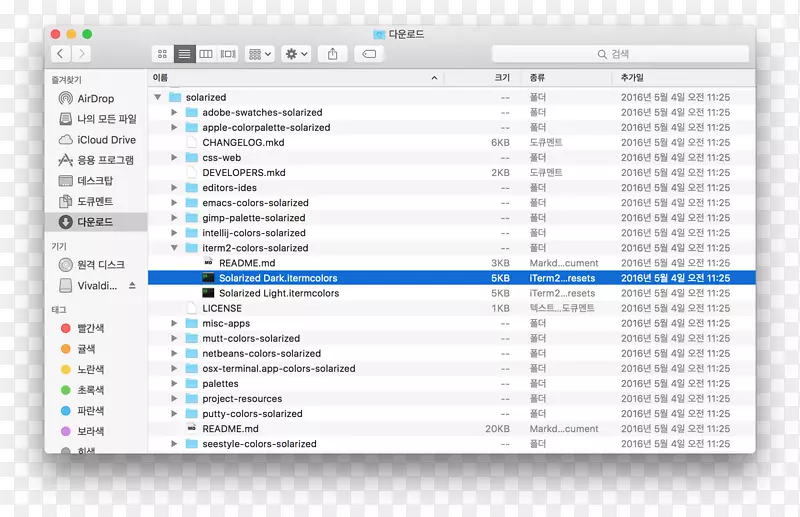
Task: Sort by the 크기 column header
Action: pos(483,78)
